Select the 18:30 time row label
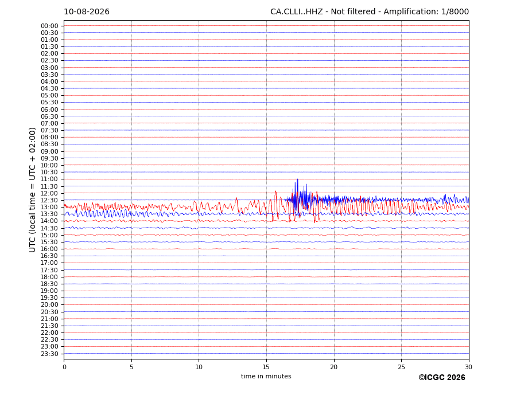532x399 pixels. (49, 284)
